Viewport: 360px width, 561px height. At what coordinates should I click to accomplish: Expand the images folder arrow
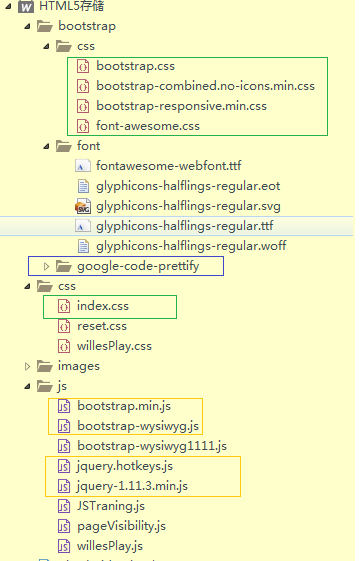point(27,366)
